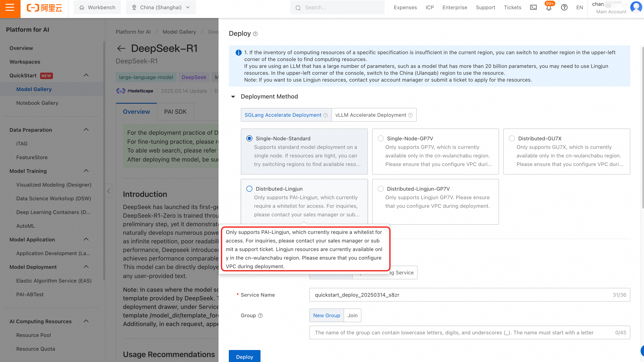
Task: Click SGLang Accelerate Deployment help icon
Action: click(325, 115)
